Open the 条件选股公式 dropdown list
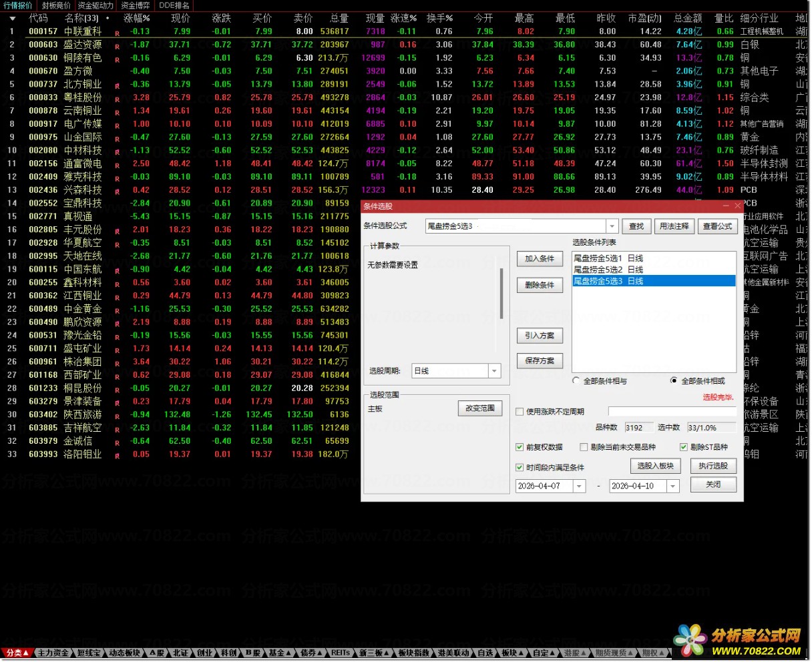Screen dimensions: 812x662 612,226
